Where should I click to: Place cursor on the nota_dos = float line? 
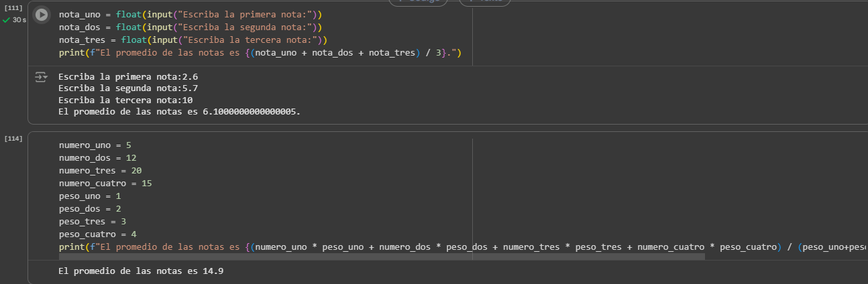[191, 27]
